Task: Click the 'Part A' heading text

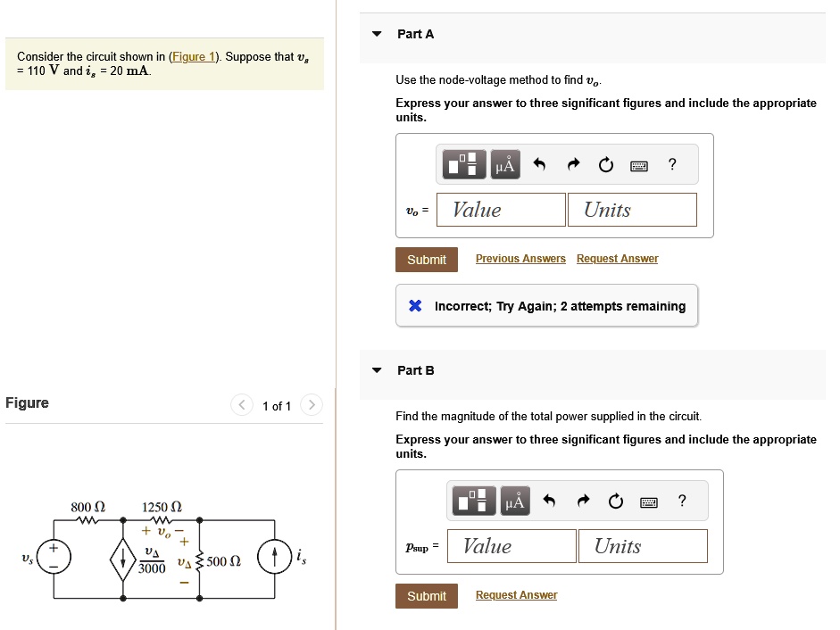Action: (416, 34)
